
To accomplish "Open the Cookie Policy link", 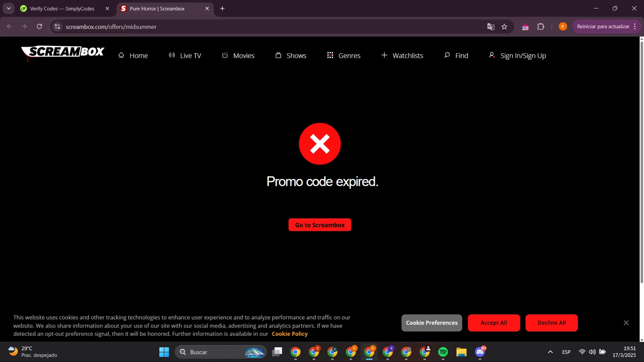I will click(290, 334).
